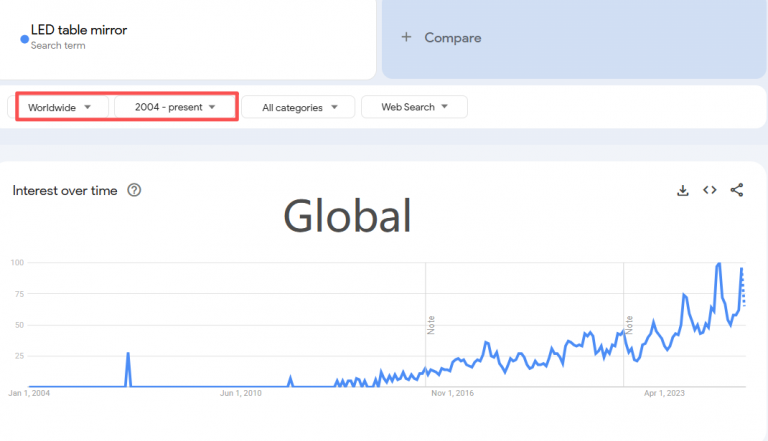Screen dimensions: 768x441
Task: Click the plus icon beside Compare
Action: pyautogui.click(x=406, y=38)
